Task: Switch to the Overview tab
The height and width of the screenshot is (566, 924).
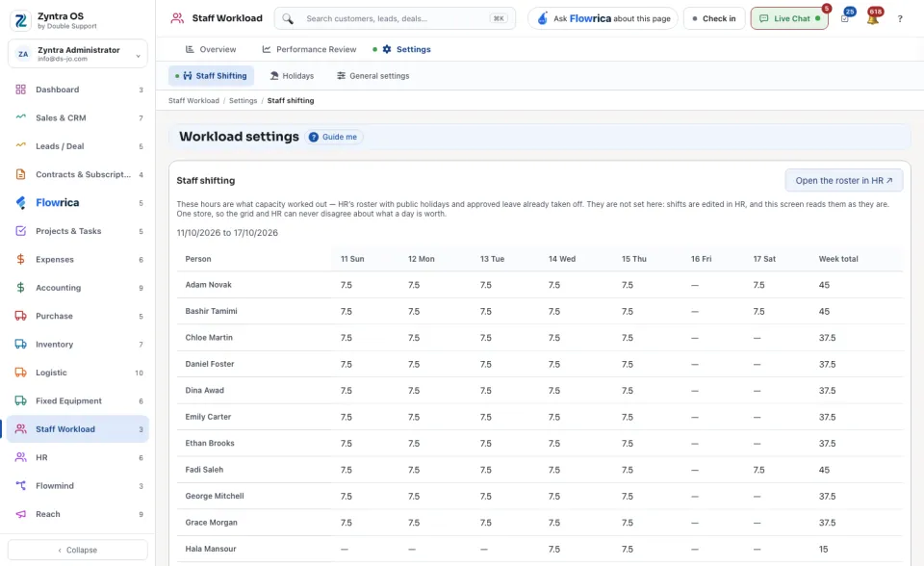Action: 211,49
